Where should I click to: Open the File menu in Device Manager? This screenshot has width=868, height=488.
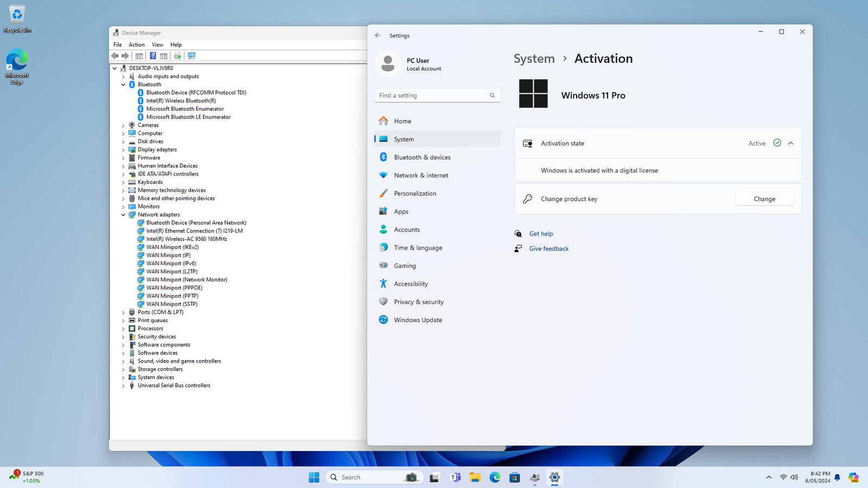tap(118, 44)
